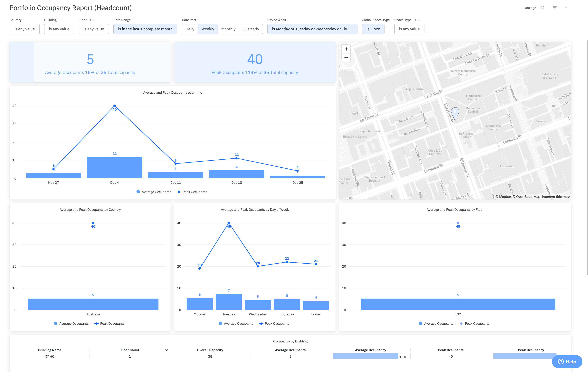Open the Floor filter dropdown
The image size is (588, 372).
pos(94,29)
